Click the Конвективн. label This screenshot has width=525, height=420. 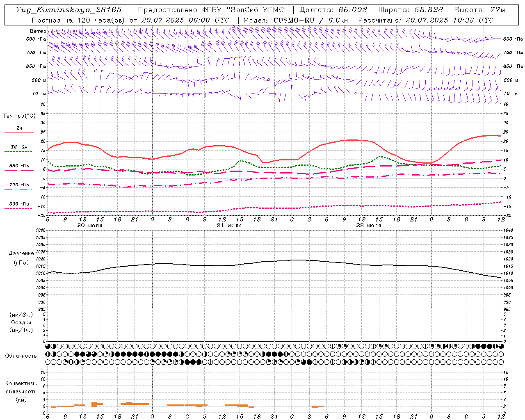(21, 383)
